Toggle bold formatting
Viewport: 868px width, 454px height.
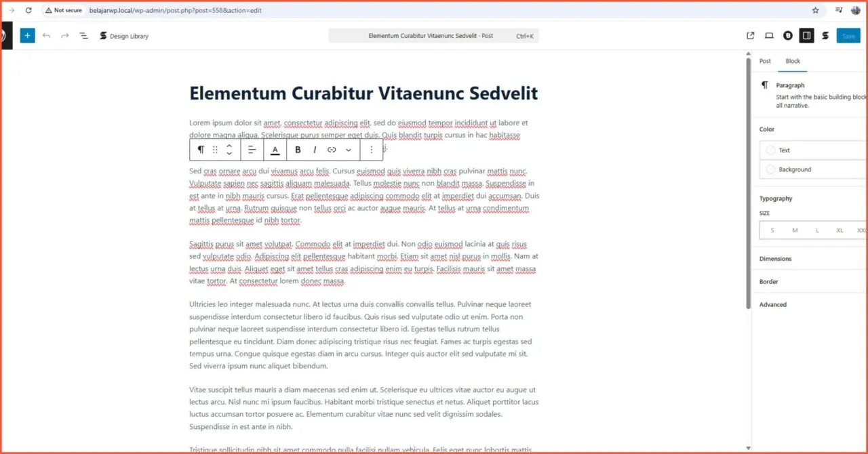pyautogui.click(x=298, y=149)
